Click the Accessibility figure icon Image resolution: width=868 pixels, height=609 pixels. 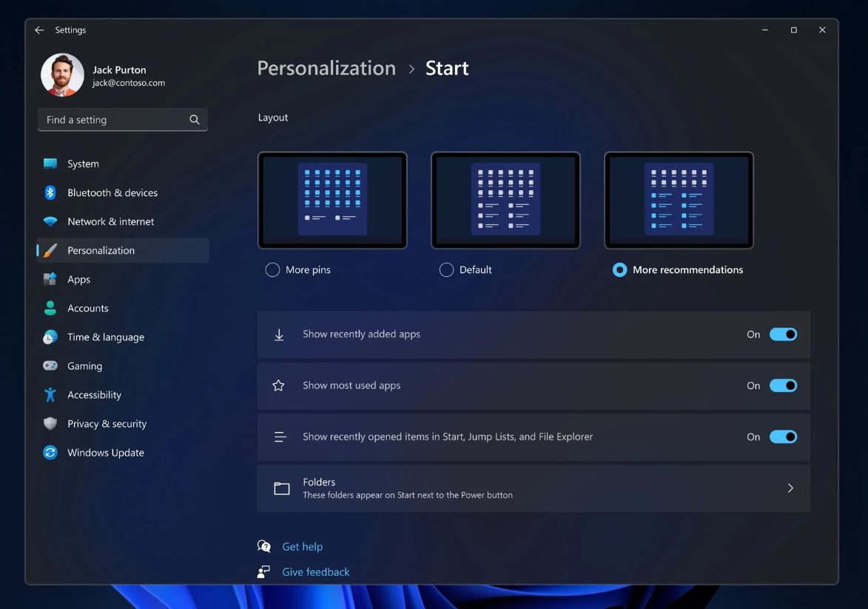(x=50, y=395)
